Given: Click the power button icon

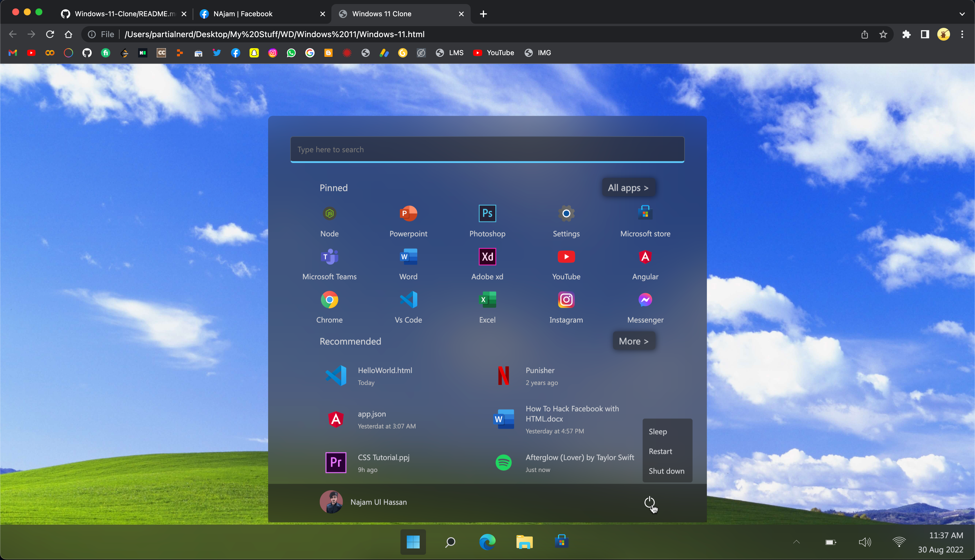Looking at the screenshot, I should pyautogui.click(x=649, y=502).
